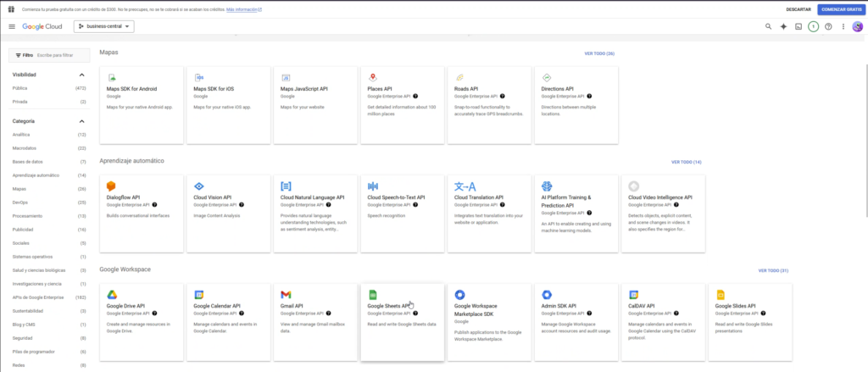Open the help question mark icon
The height and width of the screenshot is (372, 868).
click(x=828, y=26)
